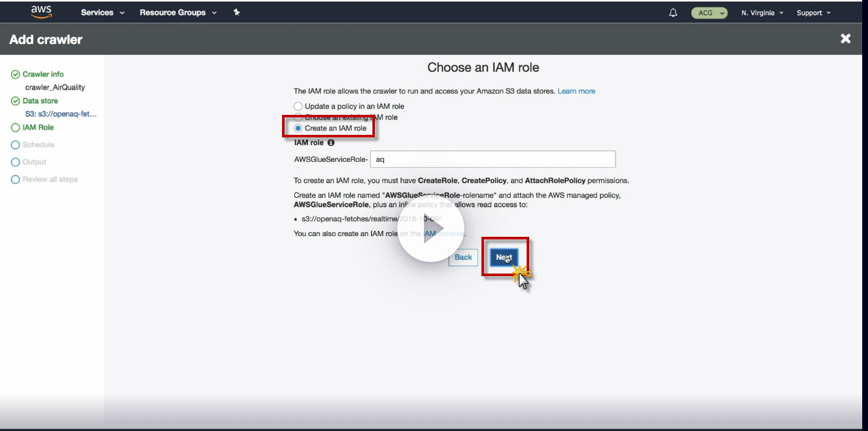Close the Add crawler dialog
The image size is (868, 431).
[845, 39]
